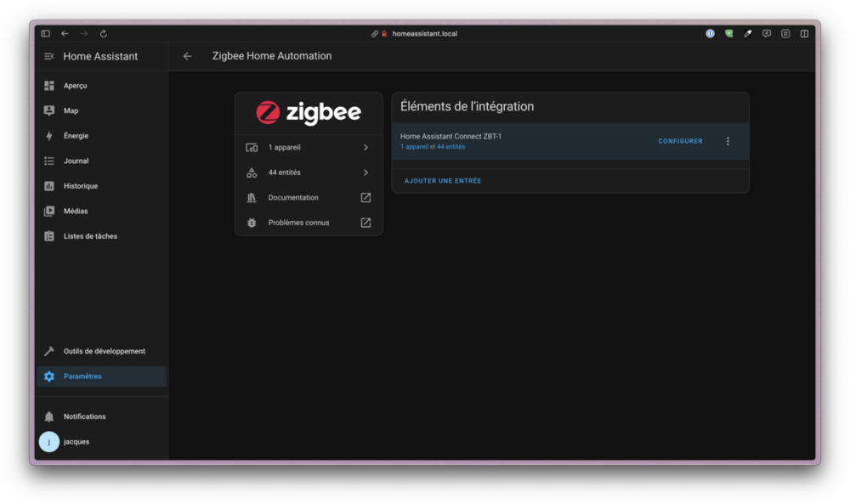Open the Médias play icon
Viewport: 850px width, 504px height.
click(x=49, y=211)
